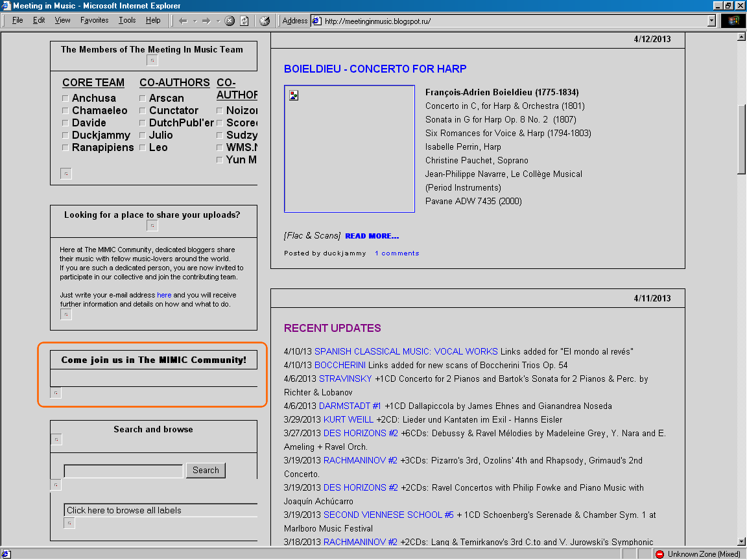Open the BOCCHERINI link
747x560 pixels.
[340, 366]
